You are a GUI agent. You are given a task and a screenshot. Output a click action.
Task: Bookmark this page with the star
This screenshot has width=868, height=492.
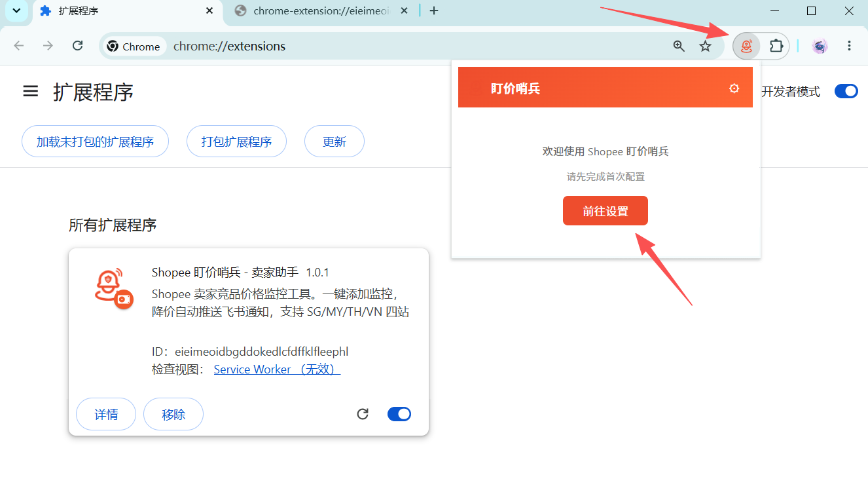pyautogui.click(x=705, y=46)
